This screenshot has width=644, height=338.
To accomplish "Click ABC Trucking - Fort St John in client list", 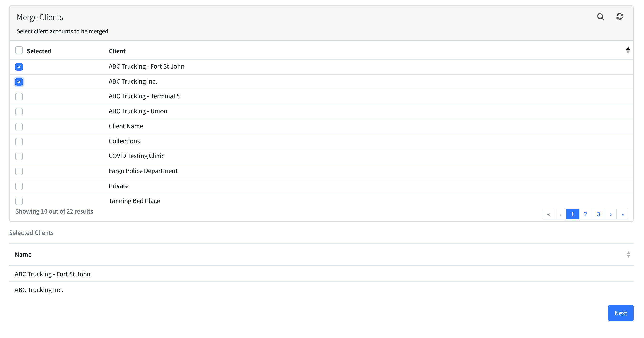I will pos(147,66).
